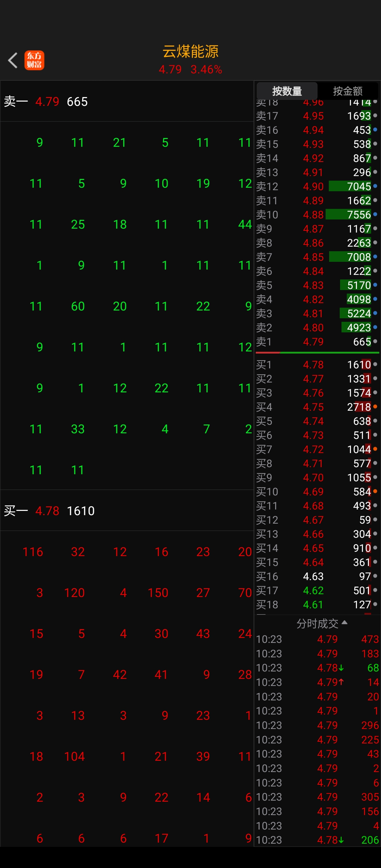This screenshot has height=868, width=381.
Task: Tap the green 60 sell order cell
Action: 78,306
